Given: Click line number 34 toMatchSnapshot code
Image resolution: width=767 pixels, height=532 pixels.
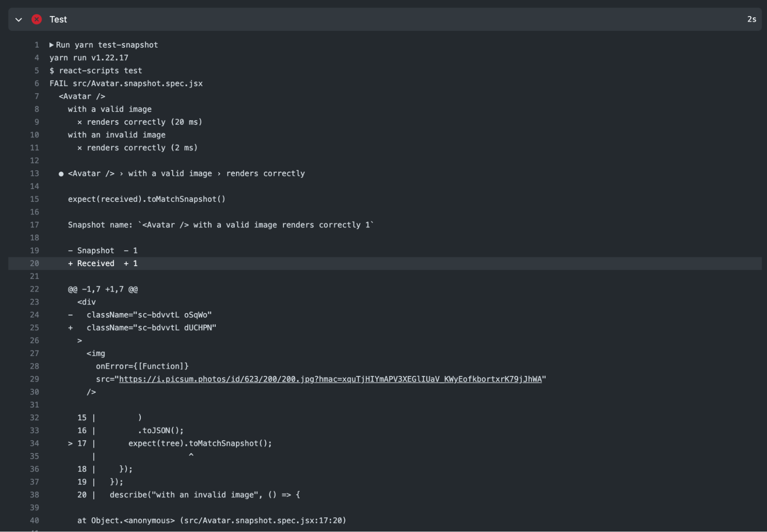Looking at the screenshot, I should click(x=34, y=443).
